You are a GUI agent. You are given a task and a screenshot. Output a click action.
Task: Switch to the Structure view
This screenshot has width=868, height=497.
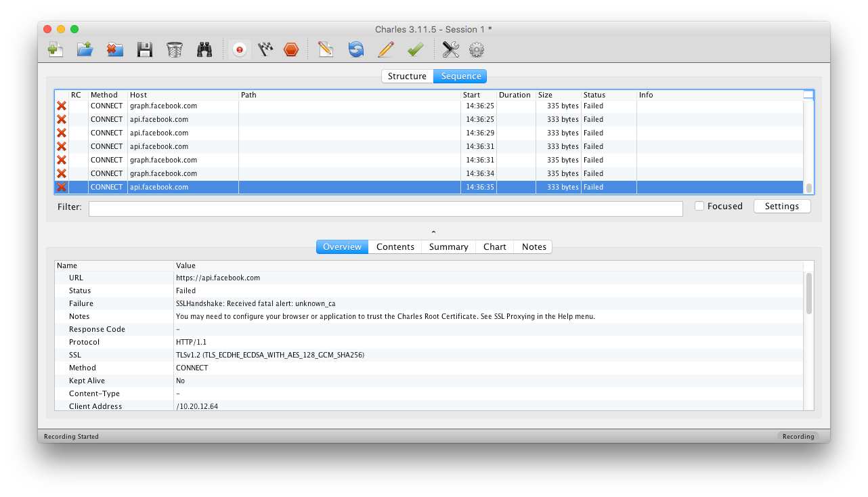(x=407, y=77)
